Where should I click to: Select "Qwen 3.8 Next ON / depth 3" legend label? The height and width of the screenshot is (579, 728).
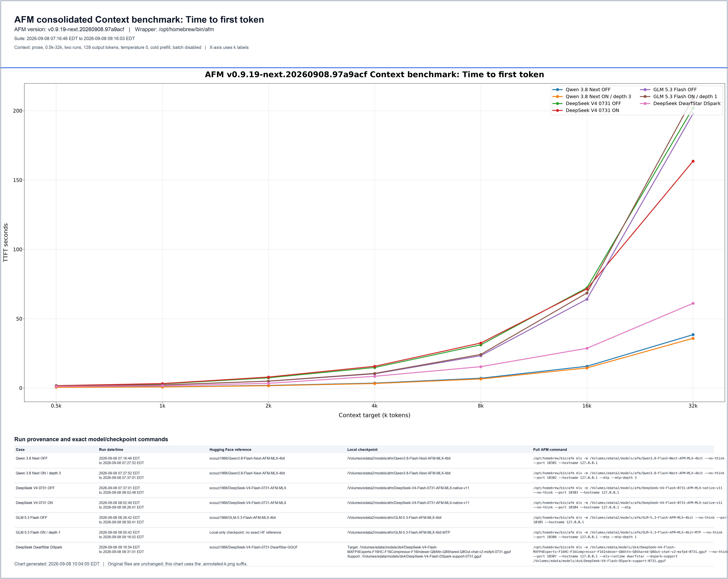click(x=598, y=97)
